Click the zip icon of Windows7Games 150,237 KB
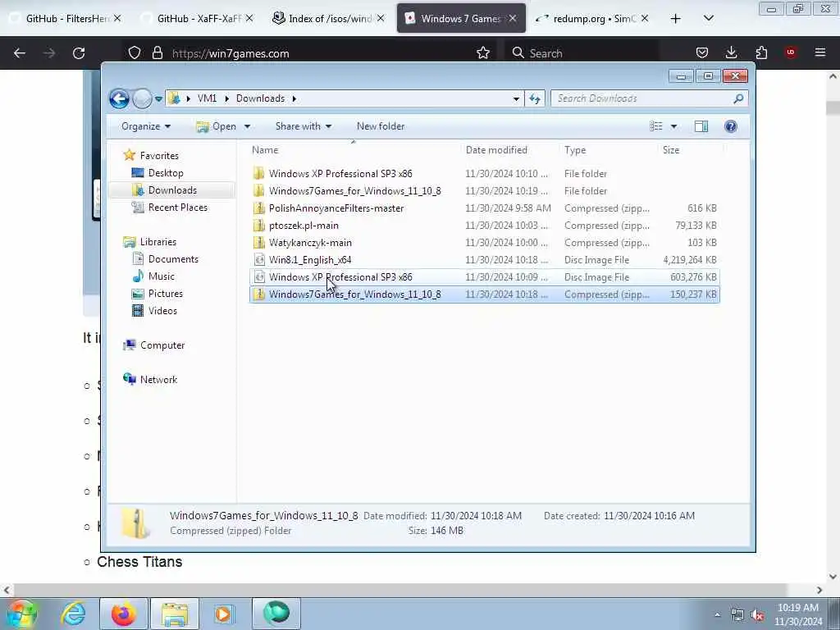The width and height of the screenshot is (840, 630). [x=259, y=294]
